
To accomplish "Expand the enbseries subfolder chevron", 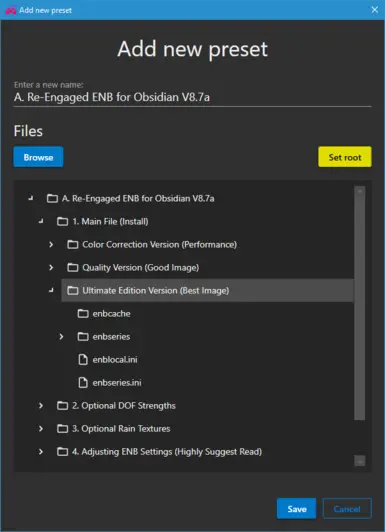I will (61, 337).
